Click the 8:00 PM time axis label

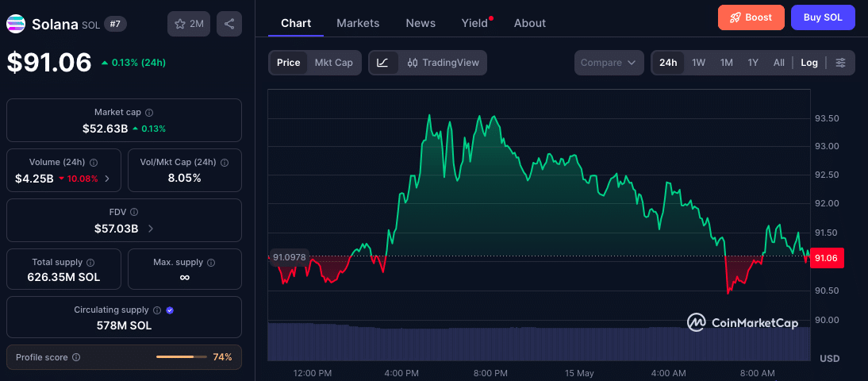[x=490, y=373]
